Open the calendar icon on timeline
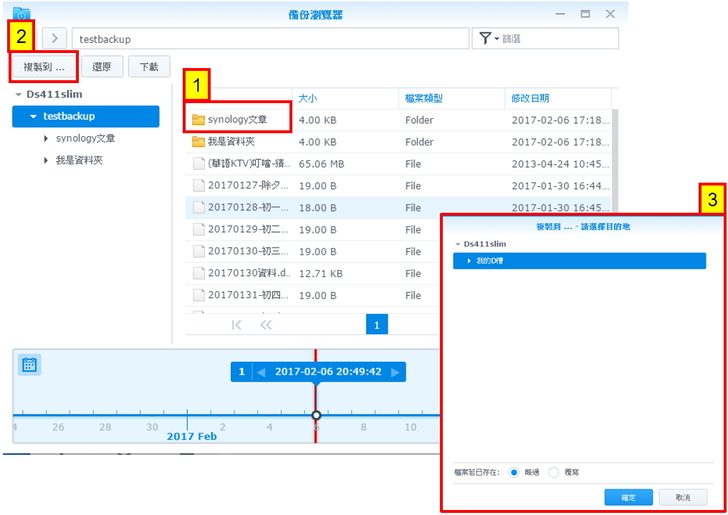 [30, 365]
